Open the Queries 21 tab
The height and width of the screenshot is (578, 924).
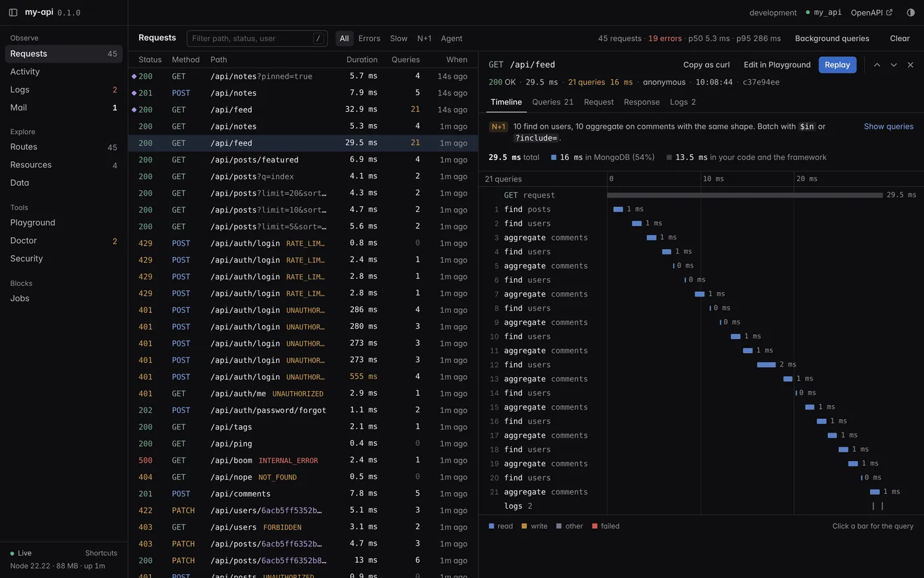point(552,102)
